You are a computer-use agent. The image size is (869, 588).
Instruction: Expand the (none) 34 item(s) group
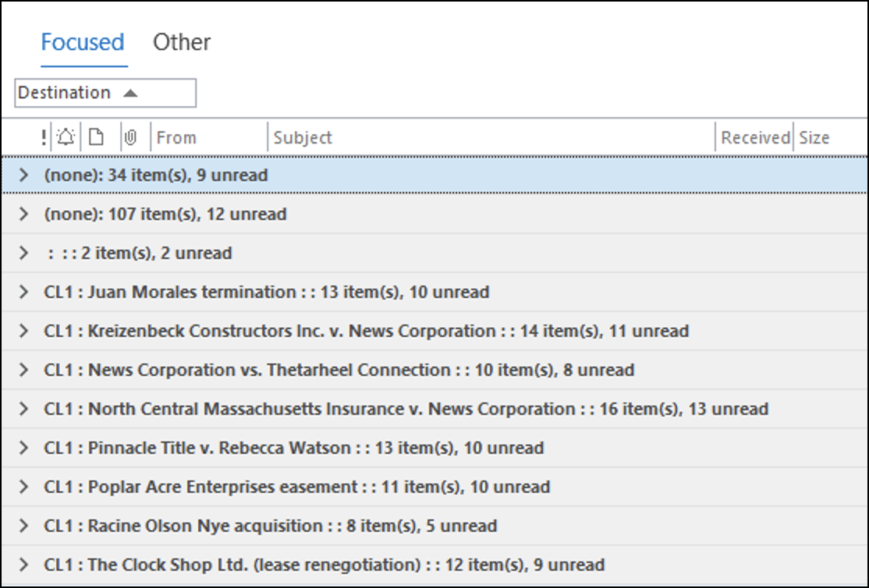pos(23,175)
